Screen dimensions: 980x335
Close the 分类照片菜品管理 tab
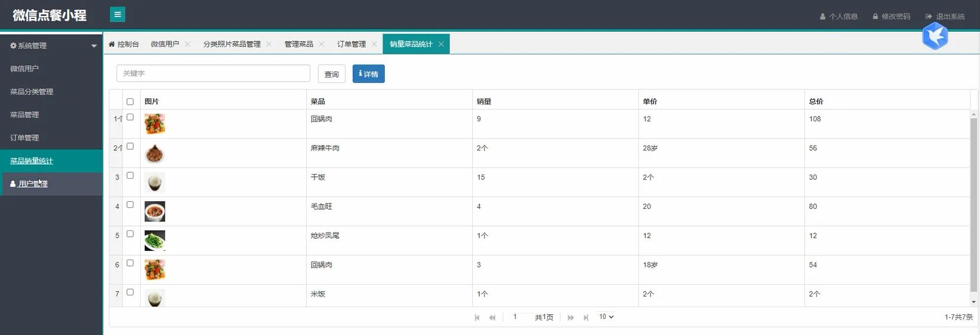(x=269, y=44)
